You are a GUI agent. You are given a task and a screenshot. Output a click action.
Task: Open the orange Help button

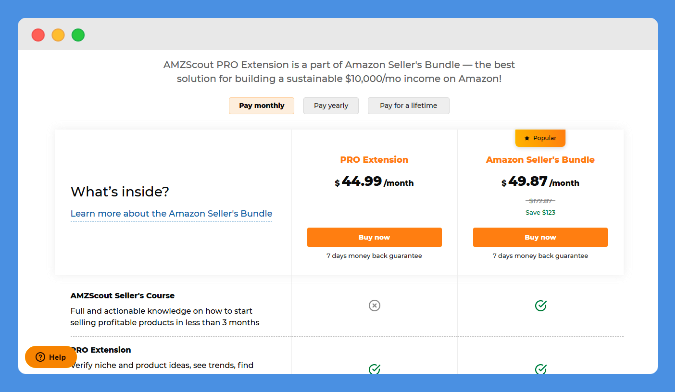tap(51, 357)
